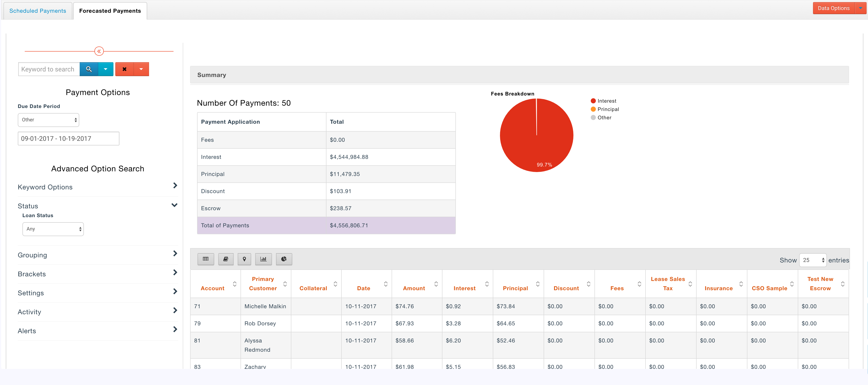Click the $11,479.35 principal total

(345, 174)
